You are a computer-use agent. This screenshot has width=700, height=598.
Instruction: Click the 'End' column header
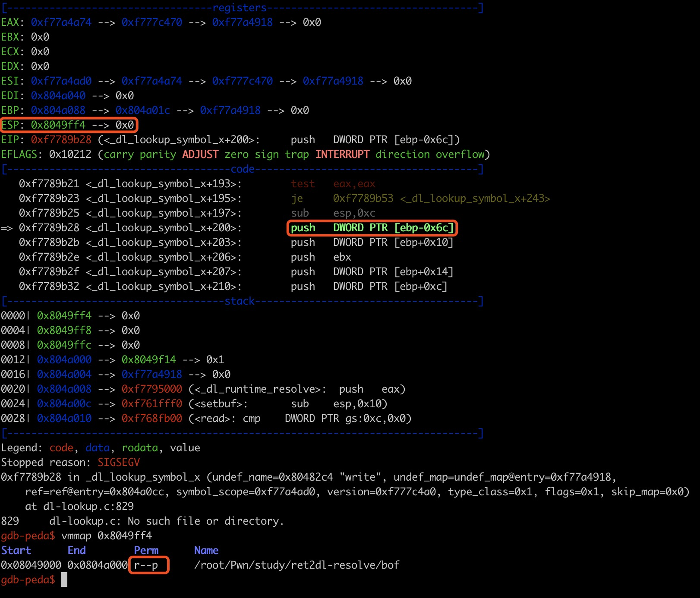pyautogui.click(x=76, y=551)
